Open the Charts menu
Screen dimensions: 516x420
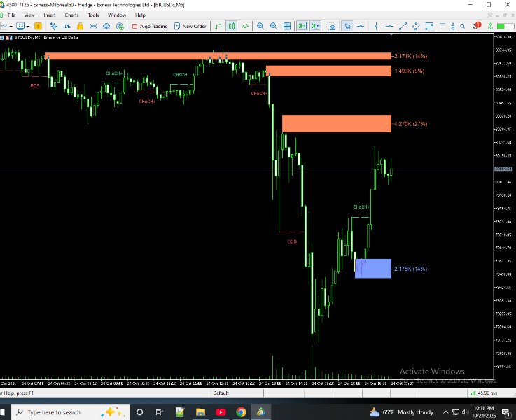pos(71,15)
